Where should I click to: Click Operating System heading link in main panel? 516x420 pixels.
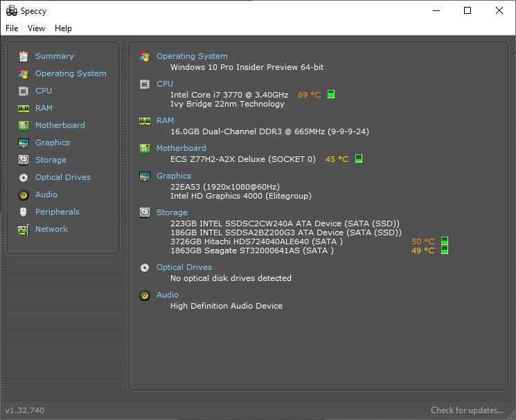click(192, 56)
